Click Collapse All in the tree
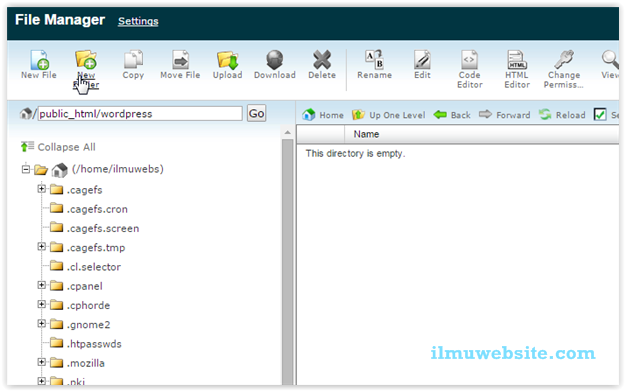The width and height of the screenshot is (625, 391). tap(58, 147)
